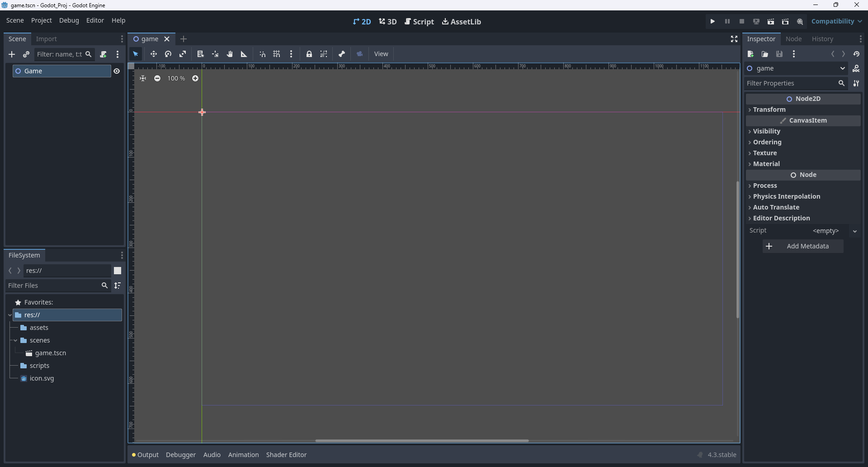868x467 pixels.
Task: Add a new child node
Action: pos(12,55)
